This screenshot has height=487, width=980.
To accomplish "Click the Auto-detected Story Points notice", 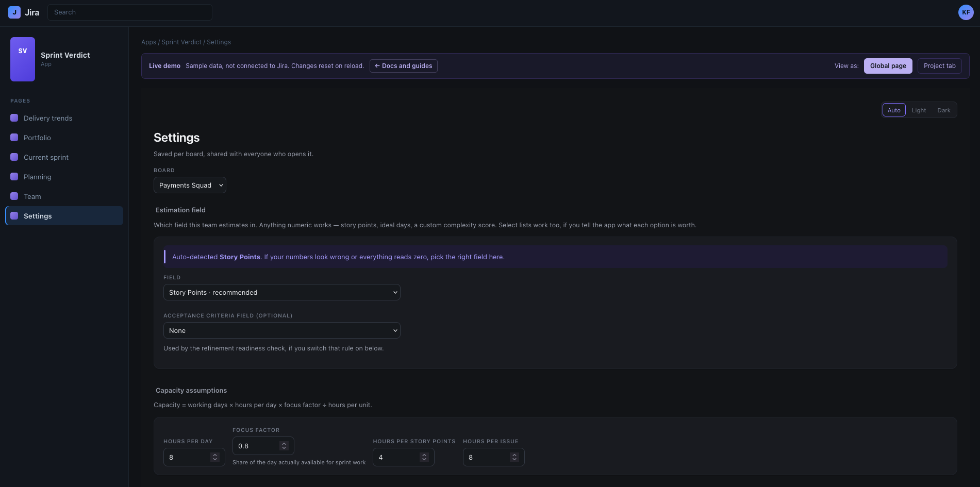I will tap(556, 257).
